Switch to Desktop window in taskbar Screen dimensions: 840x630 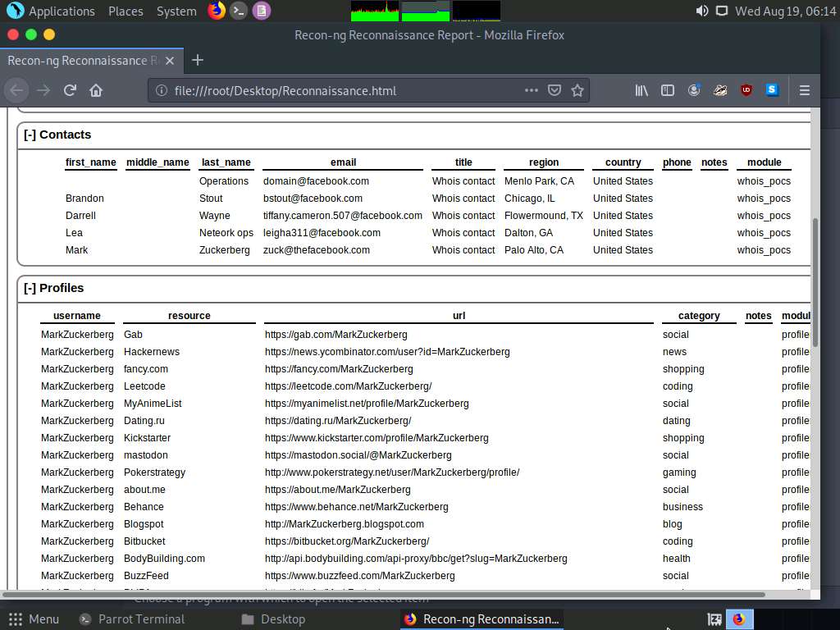click(273, 619)
